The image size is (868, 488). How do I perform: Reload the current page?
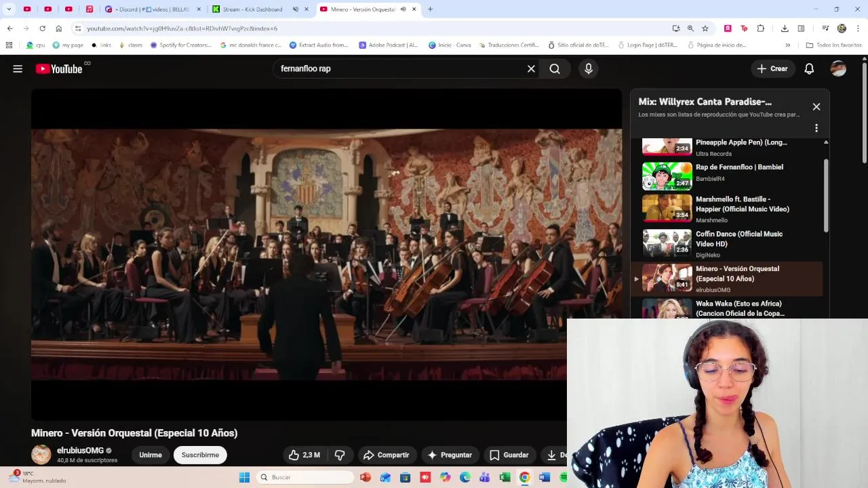pyautogui.click(x=42, y=28)
